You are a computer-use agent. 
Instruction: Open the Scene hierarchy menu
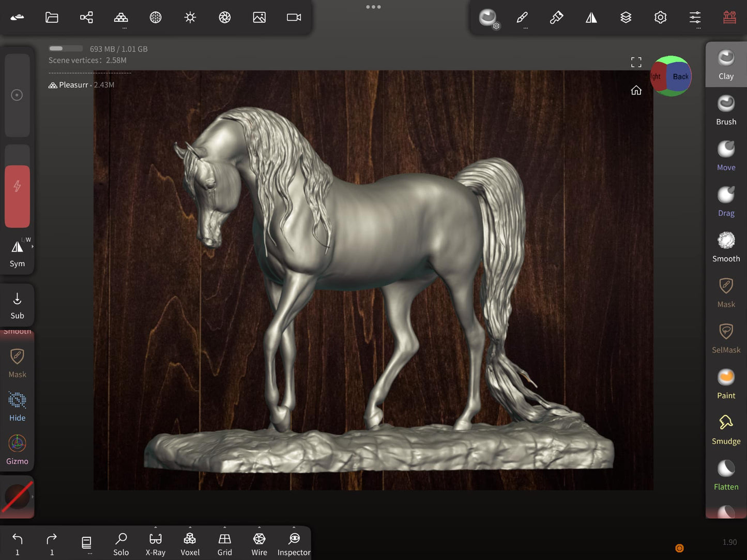(x=86, y=18)
